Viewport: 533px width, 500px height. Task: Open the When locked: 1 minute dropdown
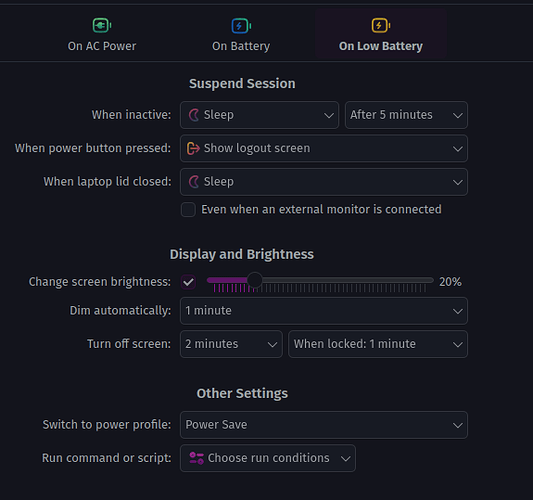tap(378, 344)
